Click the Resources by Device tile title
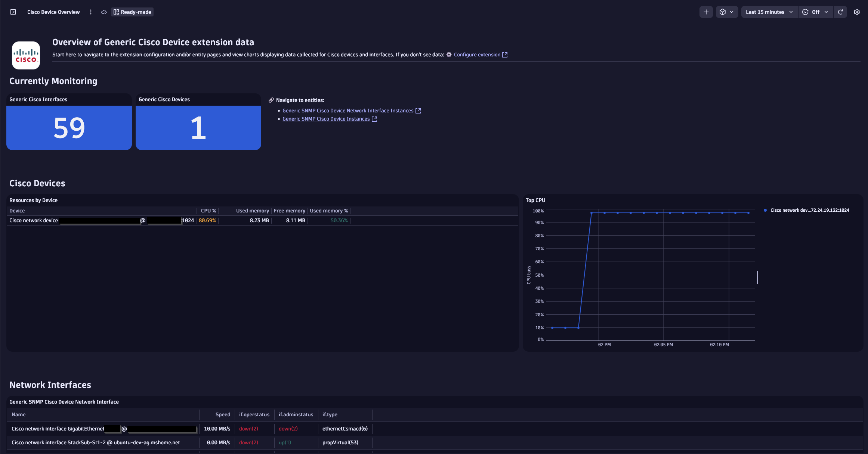 click(33, 200)
